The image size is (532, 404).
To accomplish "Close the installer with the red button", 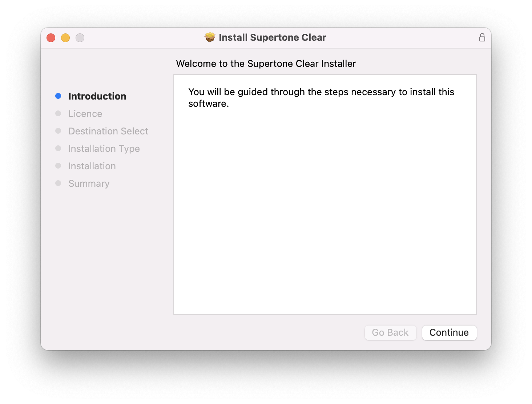I will (x=51, y=38).
